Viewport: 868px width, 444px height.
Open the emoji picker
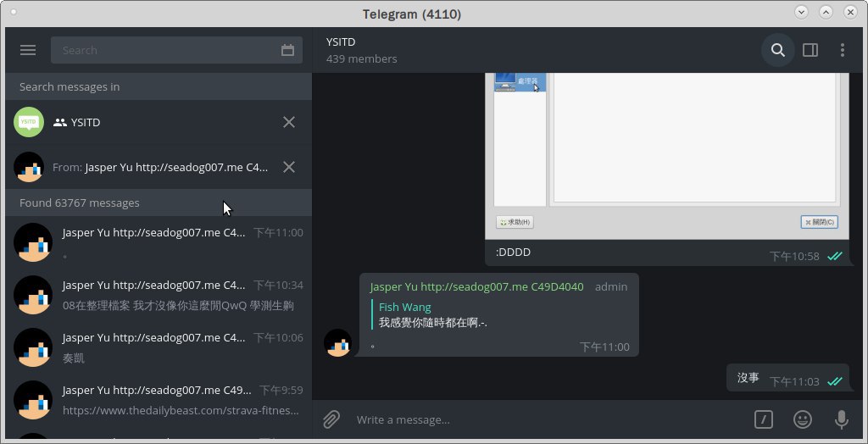point(803,419)
